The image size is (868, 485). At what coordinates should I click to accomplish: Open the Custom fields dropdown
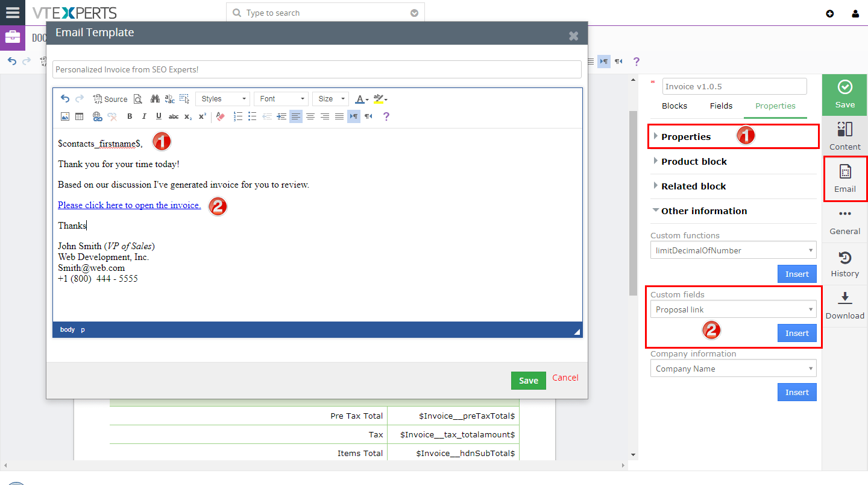click(x=733, y=309)
